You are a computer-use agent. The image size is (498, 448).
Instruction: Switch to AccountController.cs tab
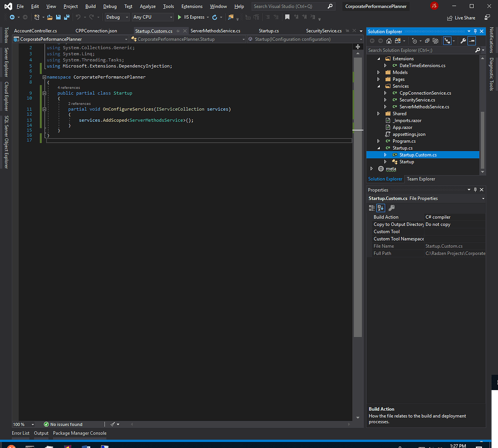[35, 31]
